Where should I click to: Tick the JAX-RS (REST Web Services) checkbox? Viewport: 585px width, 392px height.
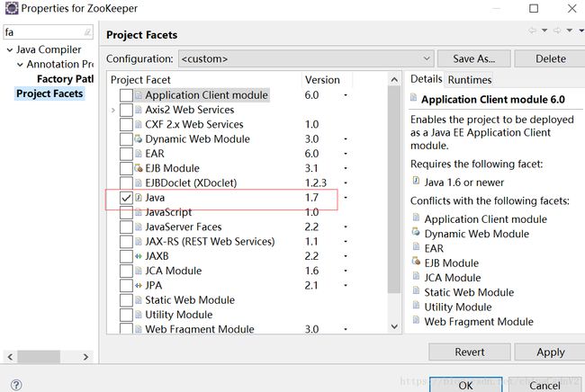click(x=126, y=242)
